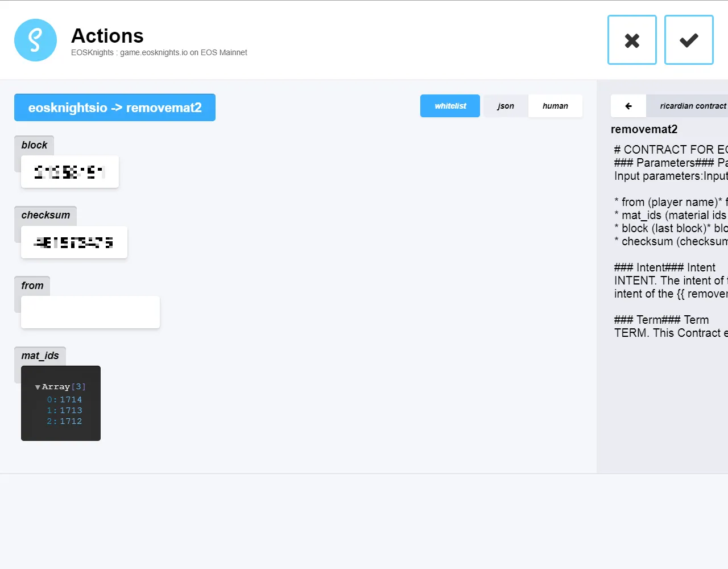728x569 pixels.
Task: Click the '* mat_ids (material ids' line
Action: [x=671, y=215]
